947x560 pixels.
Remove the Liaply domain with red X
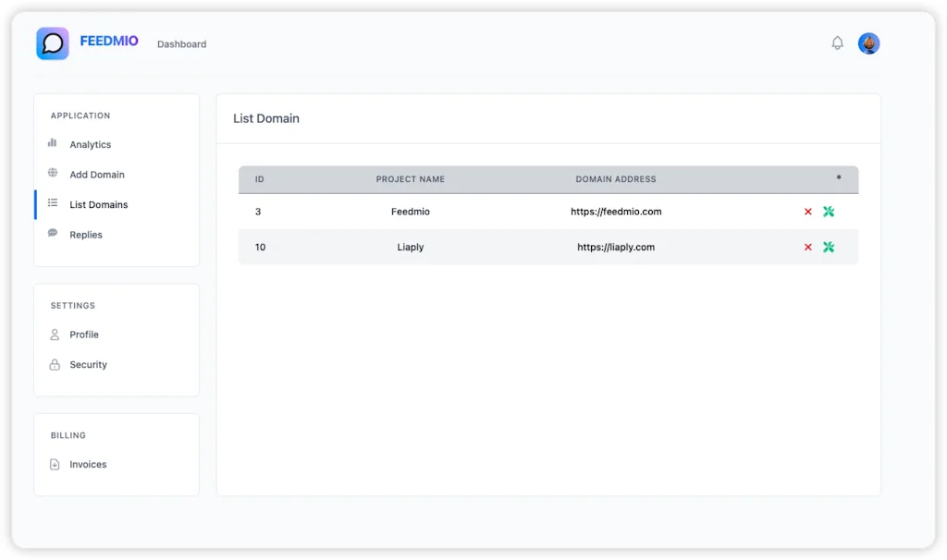click(807, 247)
